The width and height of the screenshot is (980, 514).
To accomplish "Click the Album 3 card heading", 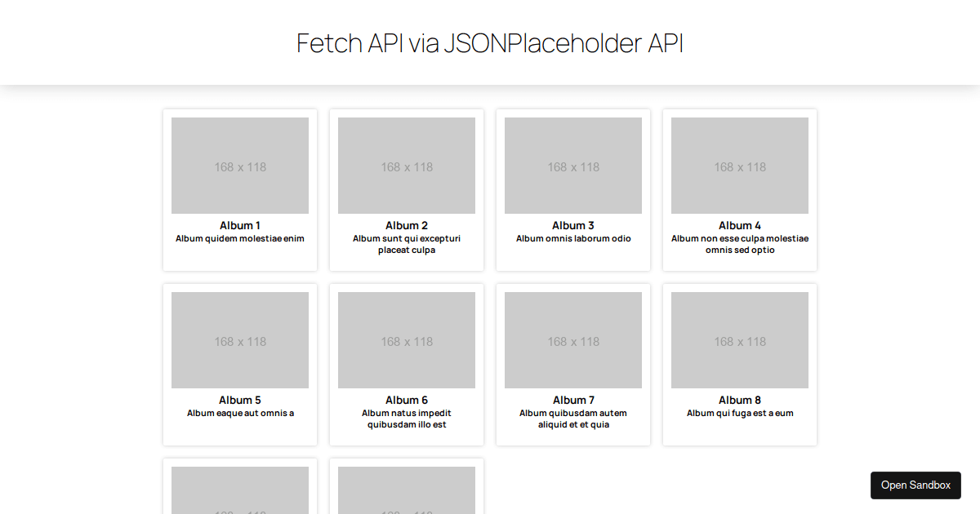I will 572,225.
